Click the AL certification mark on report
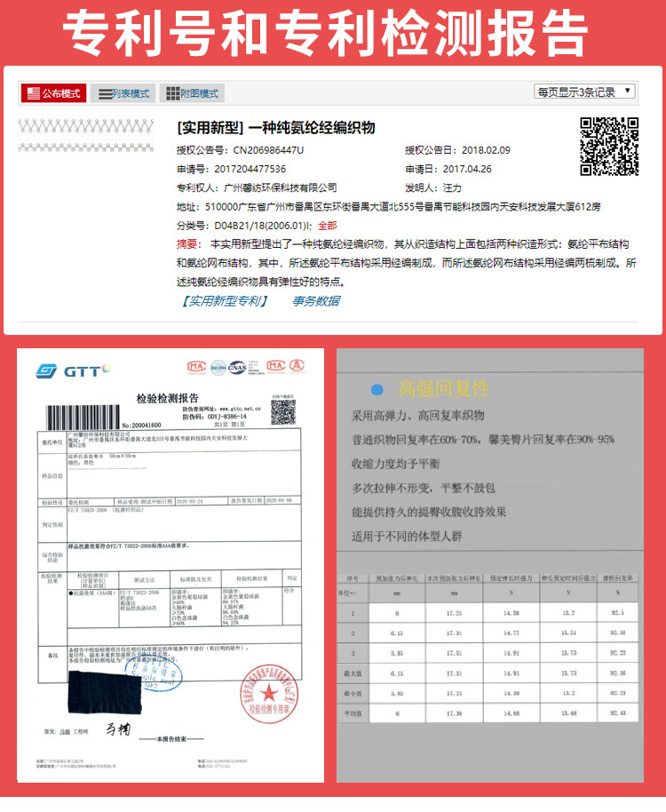The image size is (666, 812). tap(297, 366)
